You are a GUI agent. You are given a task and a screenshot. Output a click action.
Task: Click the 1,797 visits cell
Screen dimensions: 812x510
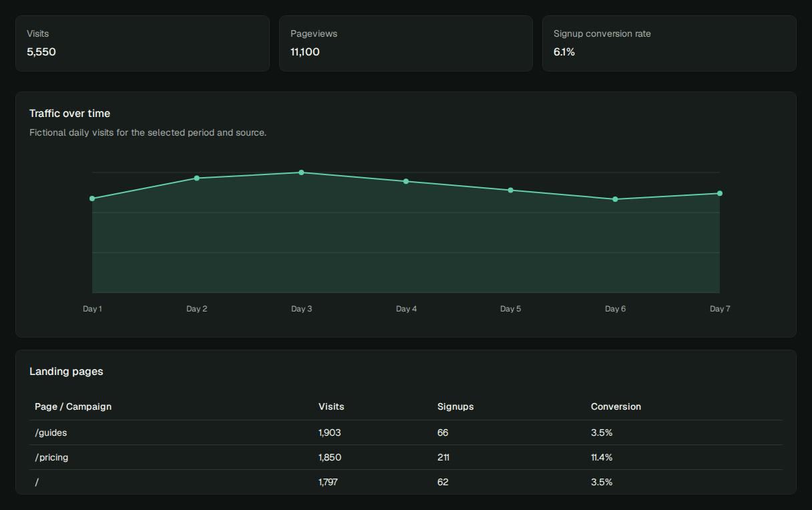click(328, 482)
